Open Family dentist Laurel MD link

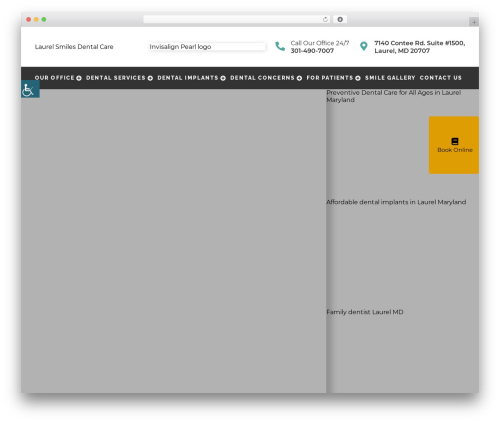pyautogui.click(x=365, y=312)
